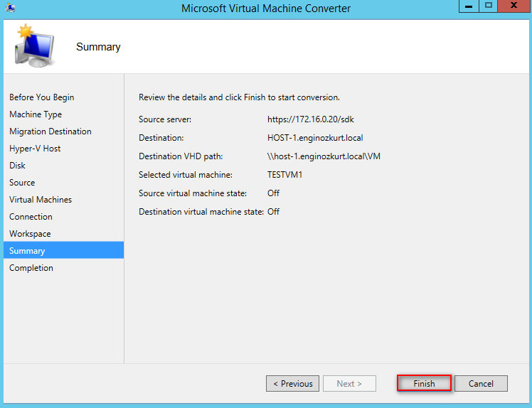
Task: Open the Workspace step
Action: point(30,234)
